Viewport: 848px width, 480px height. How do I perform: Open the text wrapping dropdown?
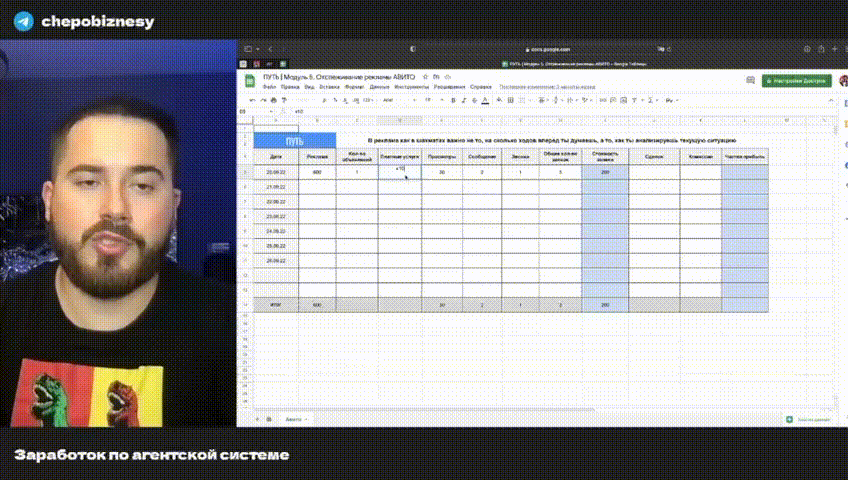pyautogui.click(x=572, y=100)
